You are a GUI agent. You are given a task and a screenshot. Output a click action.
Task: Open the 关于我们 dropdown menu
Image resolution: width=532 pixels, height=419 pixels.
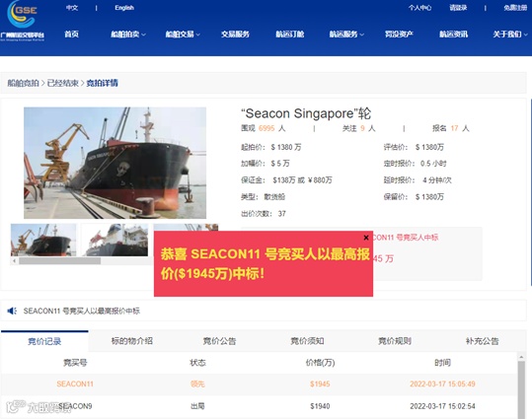click(510, 35)
